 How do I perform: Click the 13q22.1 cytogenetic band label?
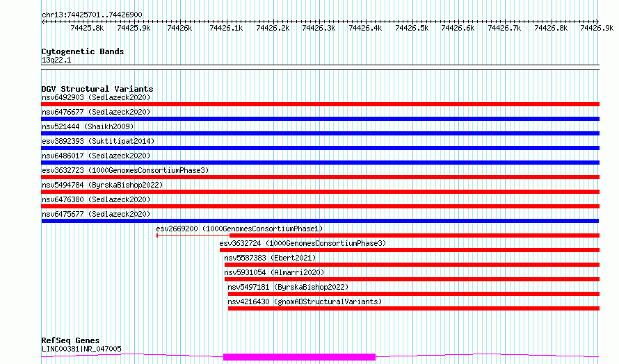56,60
